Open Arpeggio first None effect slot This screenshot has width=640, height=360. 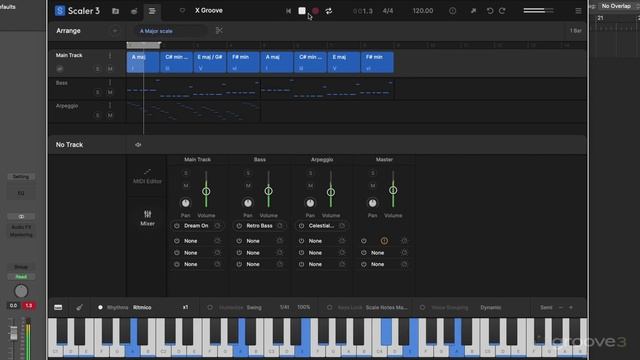pyautogui.click(x=315, y=241)
